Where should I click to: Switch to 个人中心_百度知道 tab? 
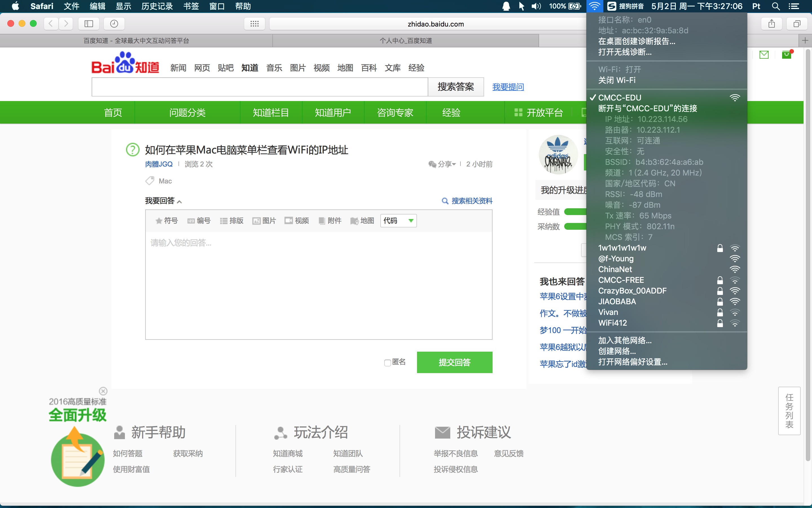pyautogui.click(x=406, y=41)
